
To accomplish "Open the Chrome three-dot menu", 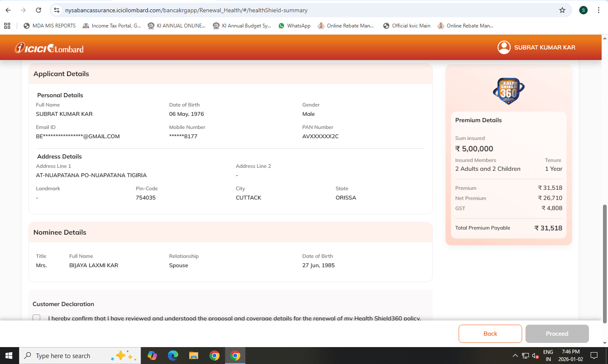I will click(x=599, y=10).
